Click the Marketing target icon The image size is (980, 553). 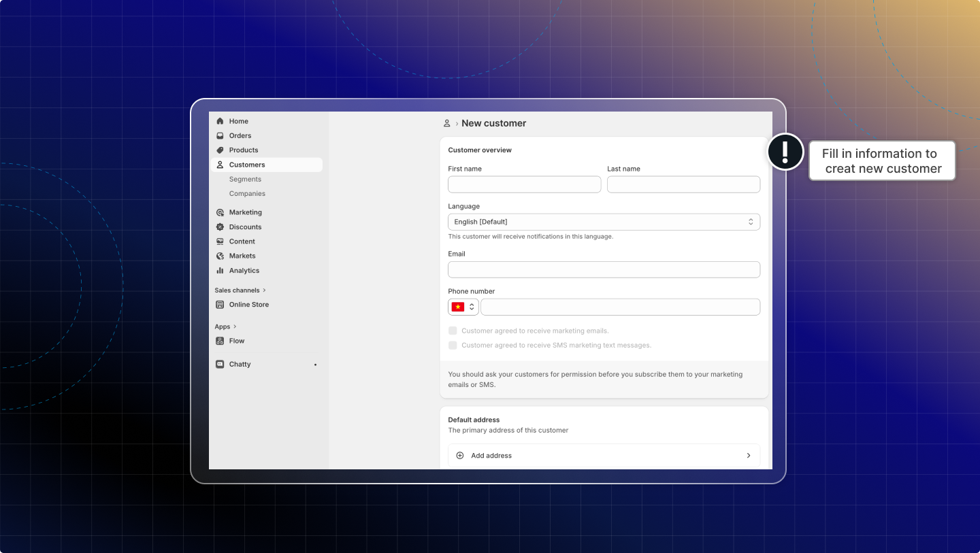pos(220,212)
